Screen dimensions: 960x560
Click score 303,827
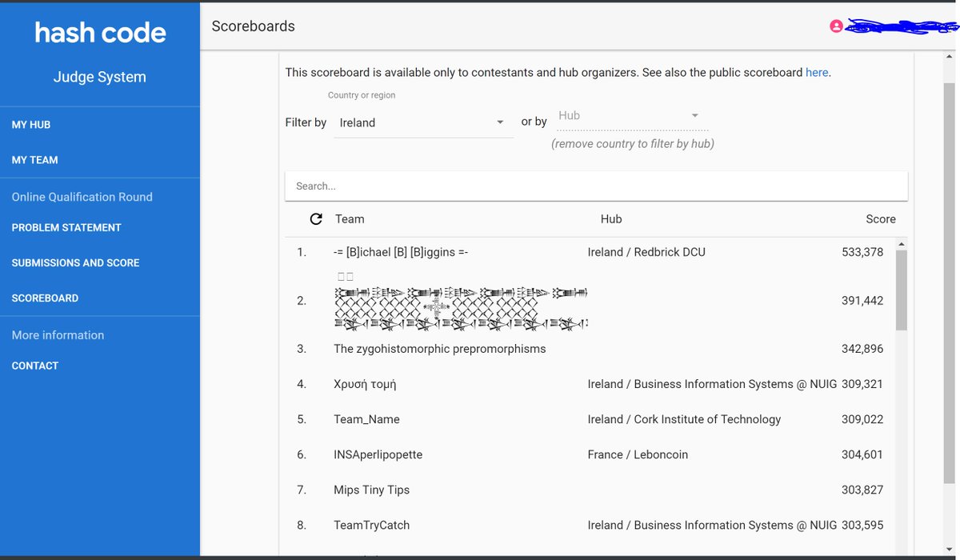(862, 490)
